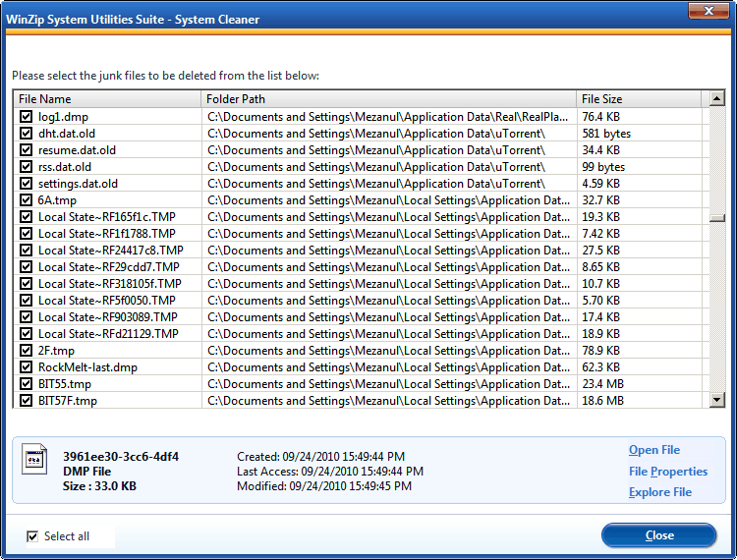737x560 pixels.
Task: Close the System Cleaner window via X
Action: tap(709, 11)
